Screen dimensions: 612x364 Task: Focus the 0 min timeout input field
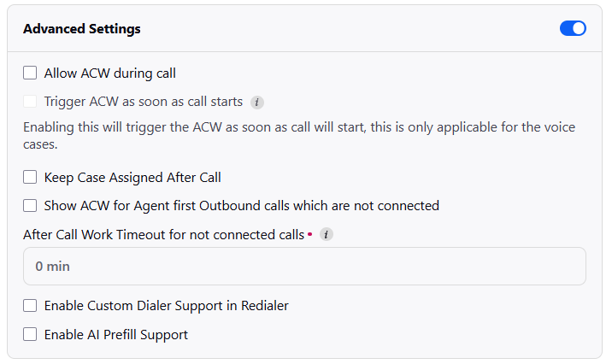pyautogui.click(x=304, y=266)
